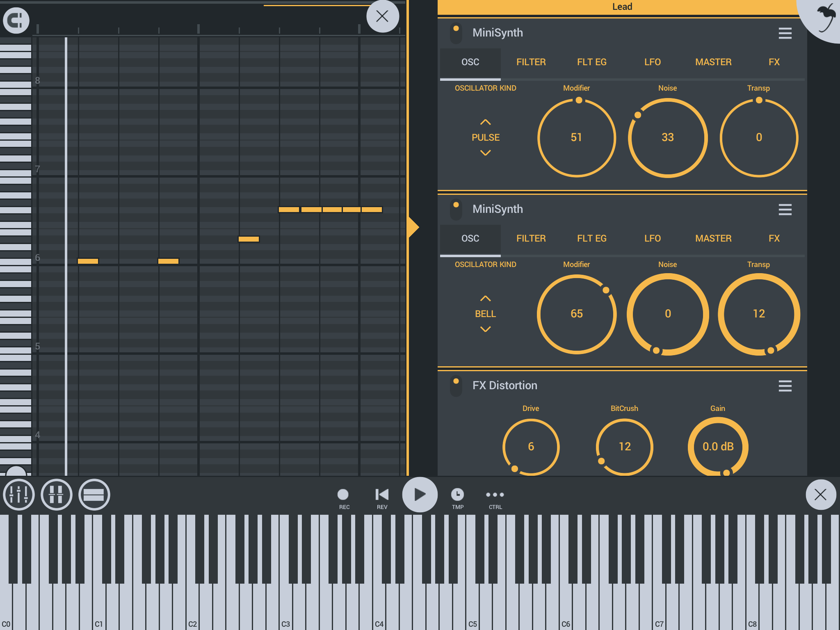
Task: Open FX tab in first MiniSynth
Action: (x=774, y=62)
